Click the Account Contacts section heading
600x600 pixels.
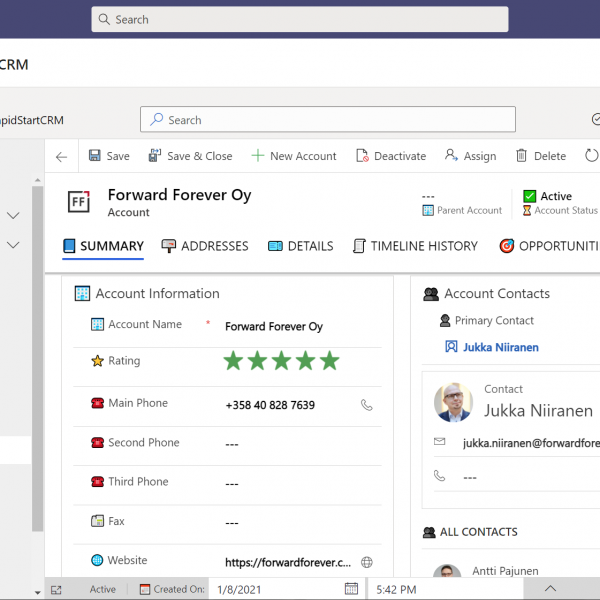pyautogui.click(x=497, y=293)
